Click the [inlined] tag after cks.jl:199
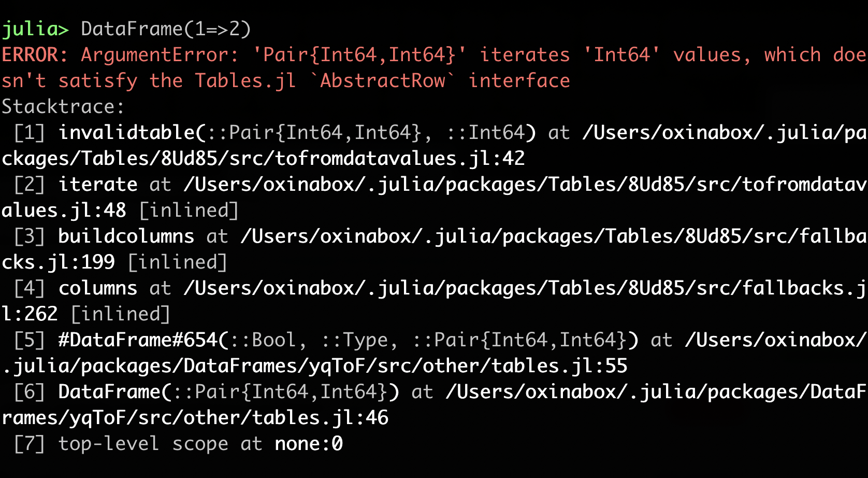Viewport: 868px width, 478px height. [x=177, y=262]
